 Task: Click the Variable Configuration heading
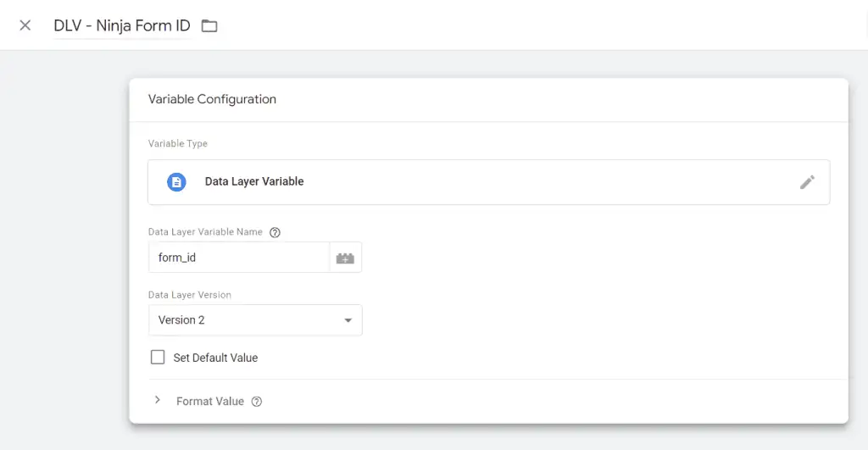[212, 99]
